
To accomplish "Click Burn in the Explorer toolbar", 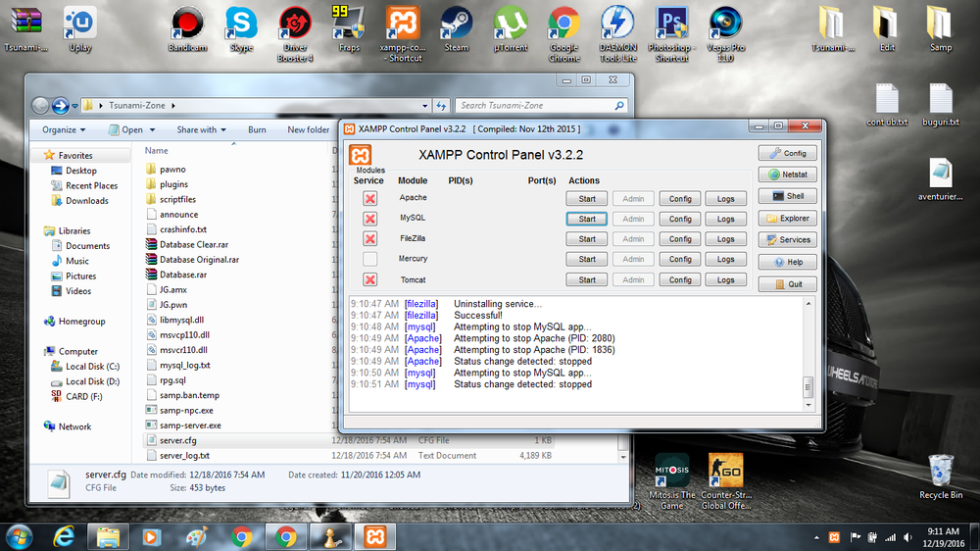I will (257, 129).
